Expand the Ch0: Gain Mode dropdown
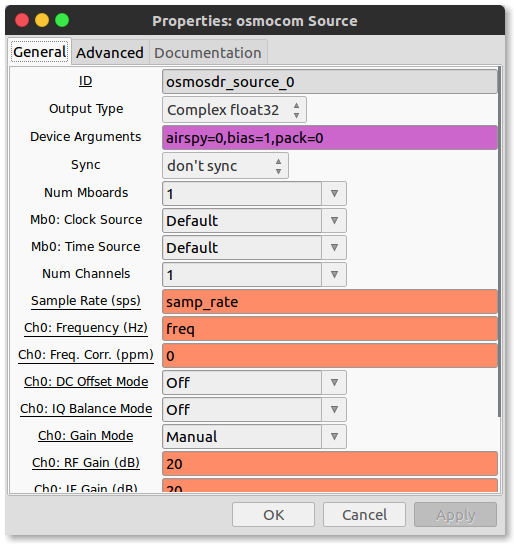 pyautogui.click(x=334, y=437)
